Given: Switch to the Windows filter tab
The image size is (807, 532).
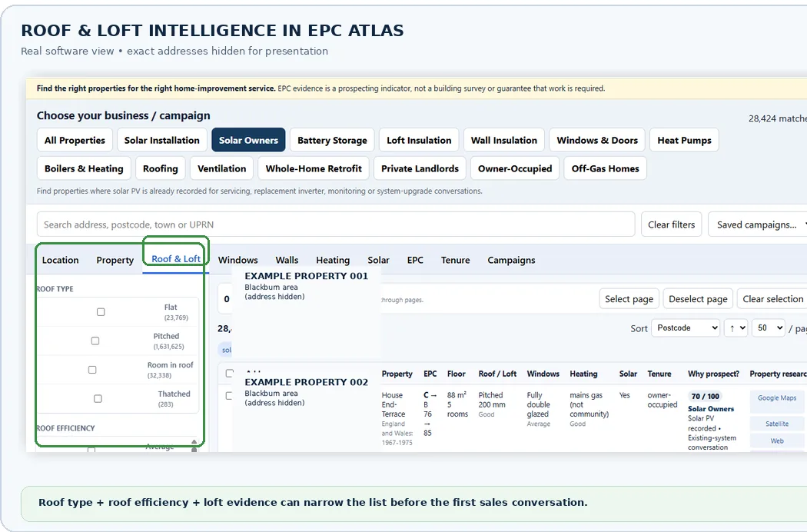Looking at the screenshot, I should [x=237, y=260].
